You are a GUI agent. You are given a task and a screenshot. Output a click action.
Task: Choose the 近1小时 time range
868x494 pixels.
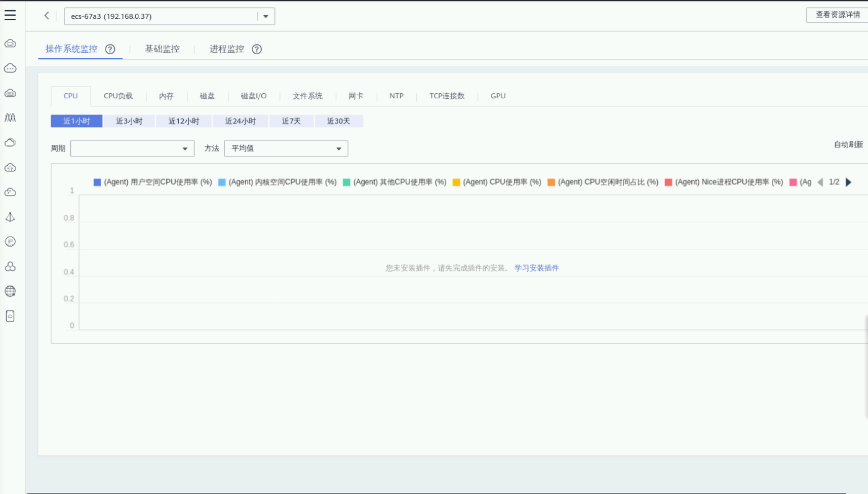pyautogui.click(x=76, y=121)
